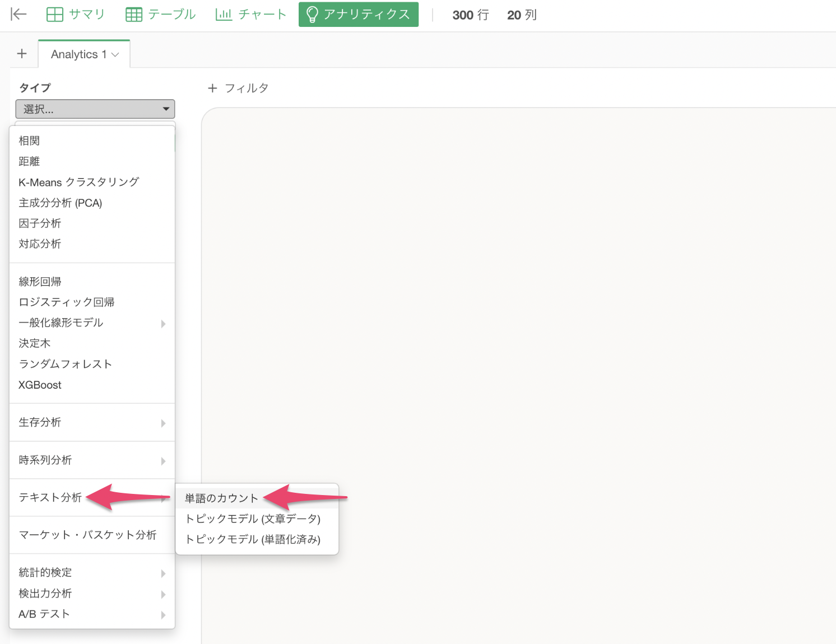Select トピックモデル (文章データ)

click(x=257, y=519)
